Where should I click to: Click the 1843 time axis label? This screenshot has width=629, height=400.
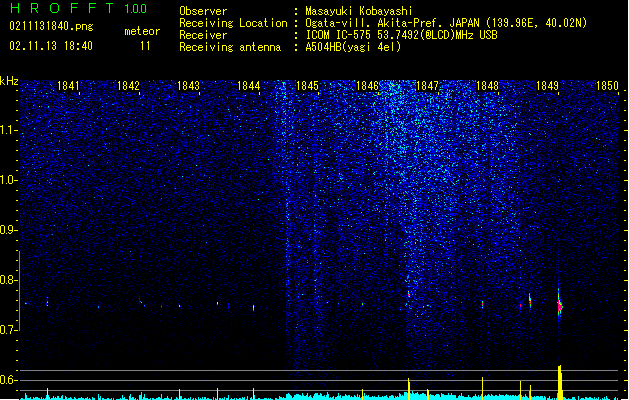[x=188, y=86]
